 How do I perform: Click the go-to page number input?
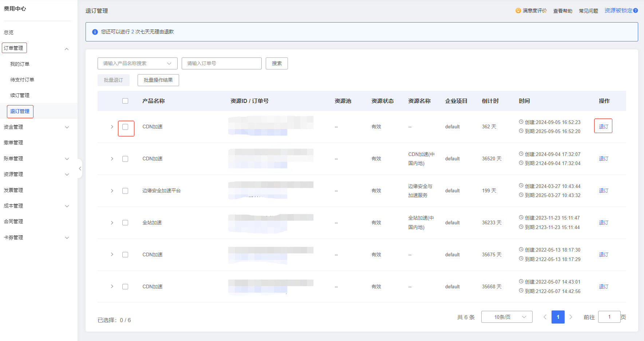(x=609, y=317)
